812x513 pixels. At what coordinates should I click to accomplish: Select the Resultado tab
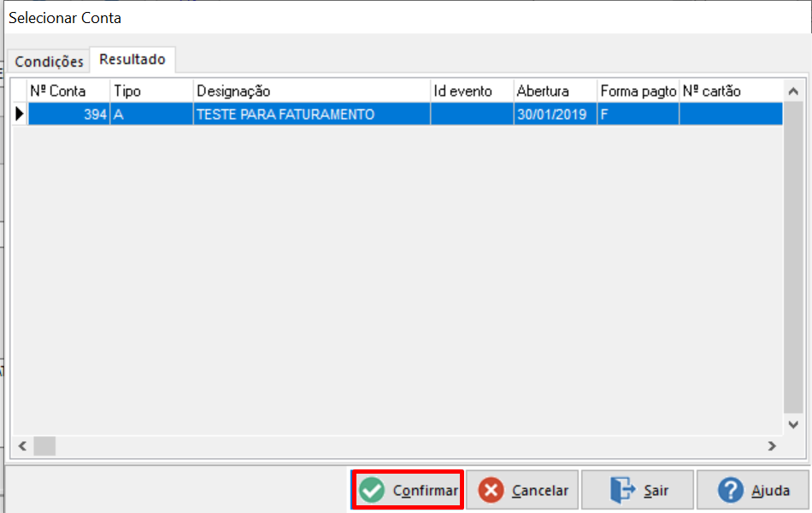(x=132, y=60)
